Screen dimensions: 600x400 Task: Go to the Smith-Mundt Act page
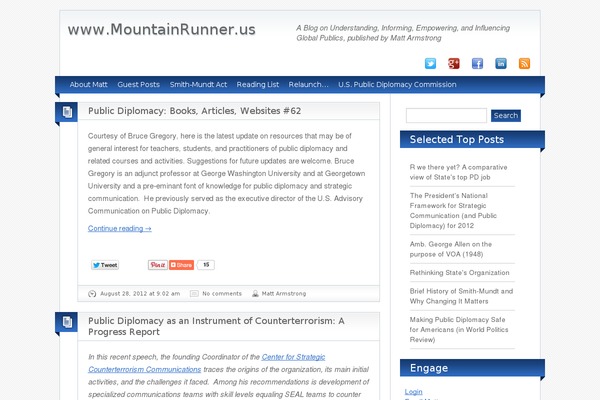[198, 85]
